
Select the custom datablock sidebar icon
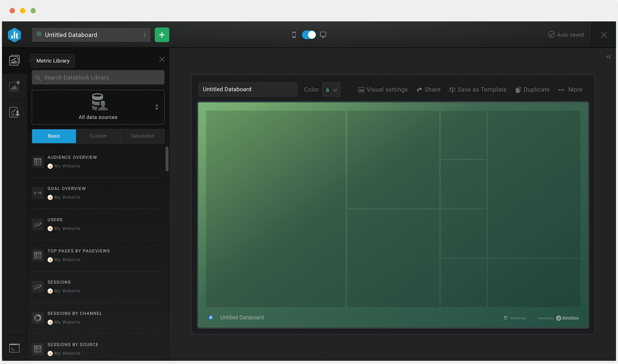[x=14, y=86]
